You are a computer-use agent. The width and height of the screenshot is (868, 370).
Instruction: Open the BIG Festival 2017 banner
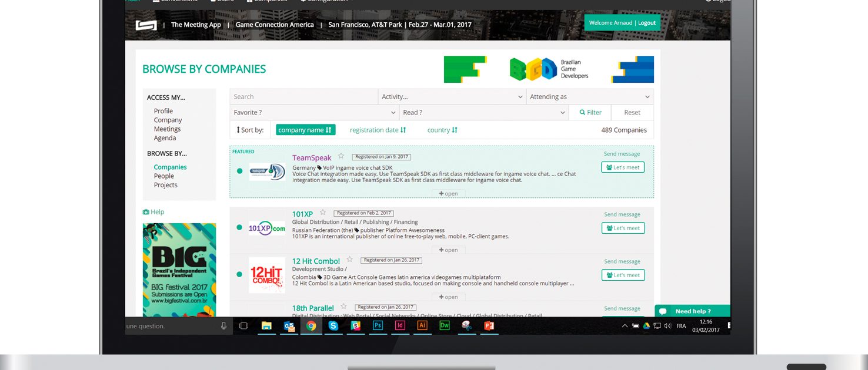tap(179, 270)
